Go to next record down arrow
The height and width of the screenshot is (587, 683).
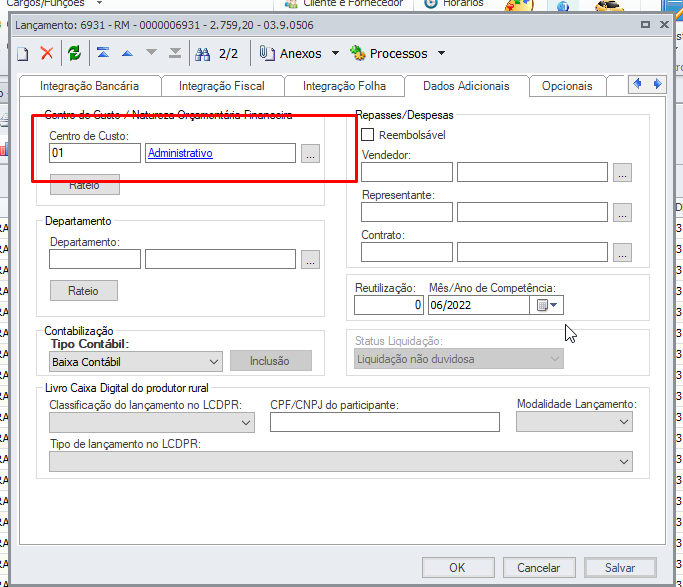151,53
